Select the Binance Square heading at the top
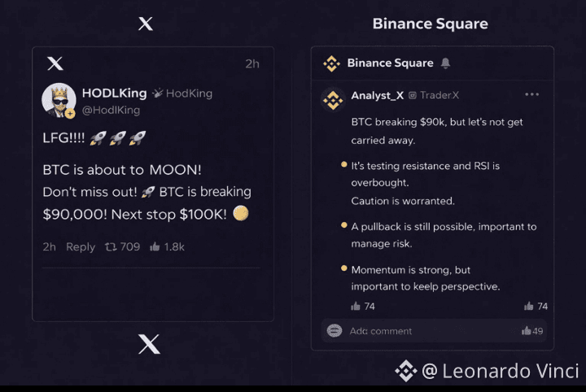This screenshot has height=392, width=586. point(430,24)
